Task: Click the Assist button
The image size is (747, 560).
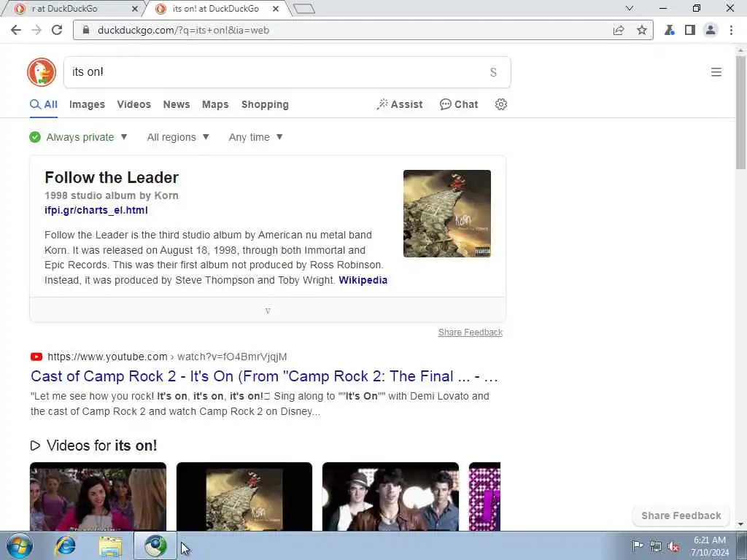Action: 400,104
